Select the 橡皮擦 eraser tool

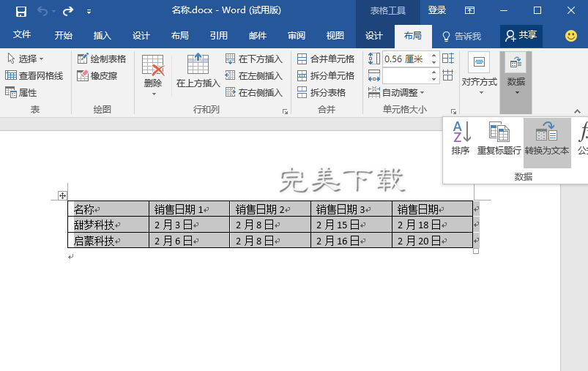coord(97,75)
